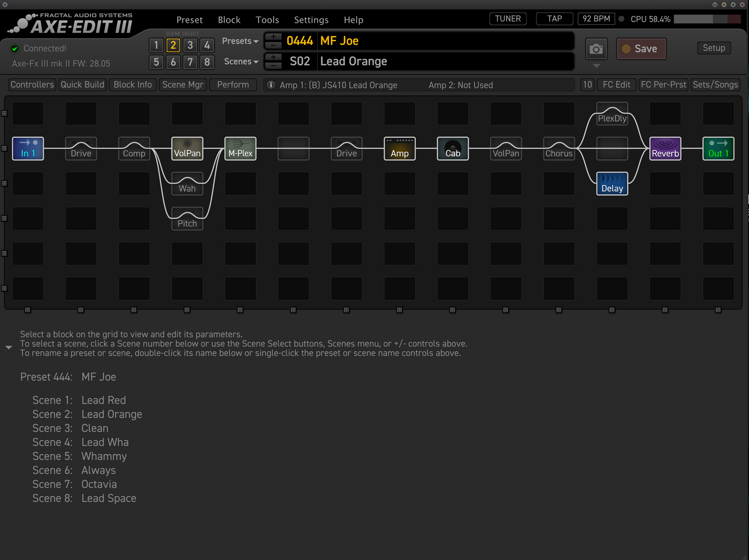Open the Presets dropdown

pos(239,41)
